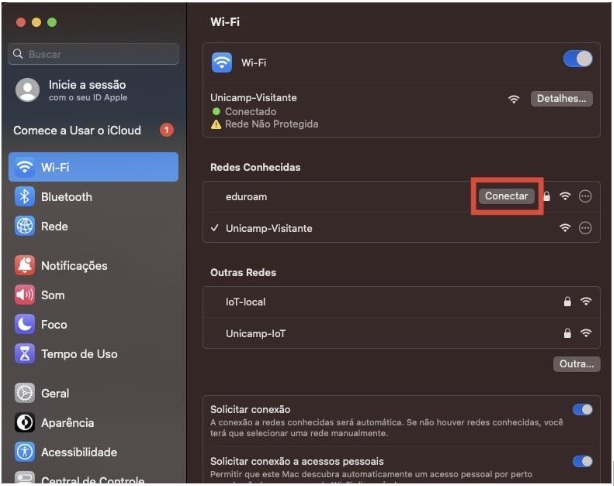Click the yellow warning icon beside Rede Não Protegida

(216, 125)
